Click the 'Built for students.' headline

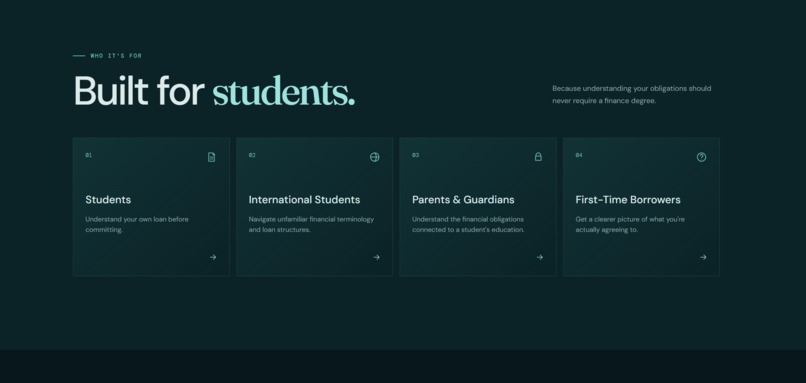click(x=214, y=91)
